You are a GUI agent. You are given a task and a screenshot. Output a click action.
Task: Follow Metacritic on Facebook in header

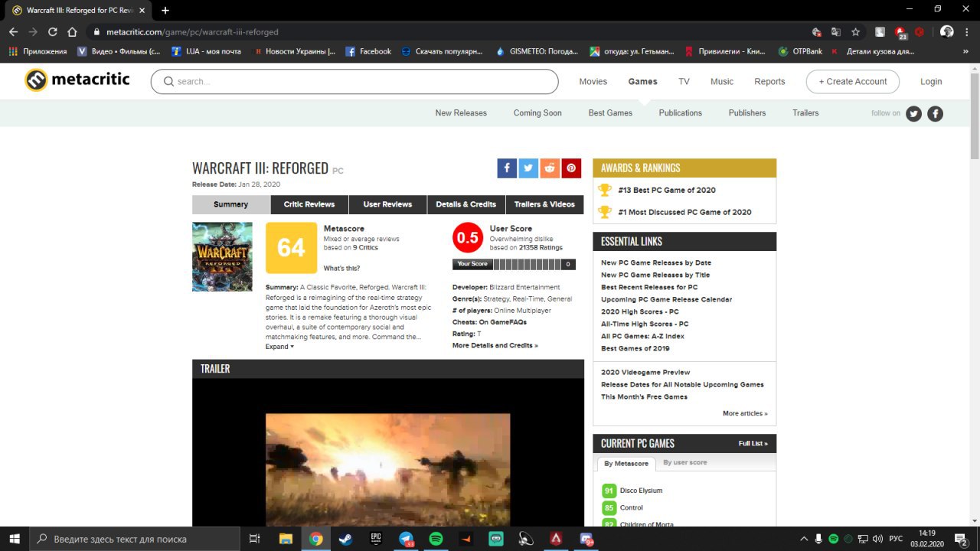coord(935,114)
